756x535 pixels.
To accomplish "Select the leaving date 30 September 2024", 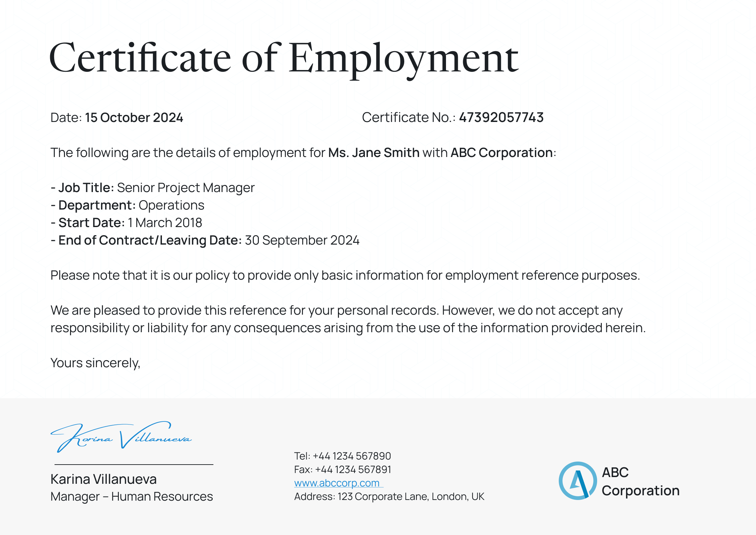I will click(302, 240).
